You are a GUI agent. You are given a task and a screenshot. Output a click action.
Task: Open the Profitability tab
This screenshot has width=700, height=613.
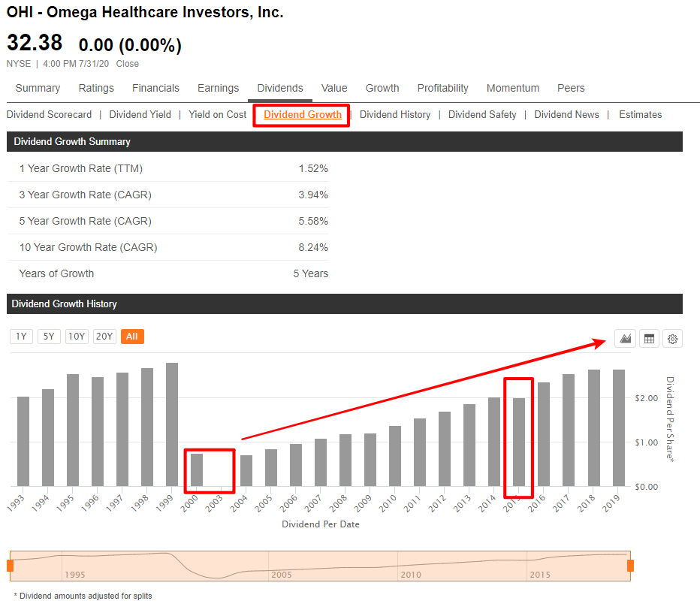pyautogui.click(x=443, y=88)
